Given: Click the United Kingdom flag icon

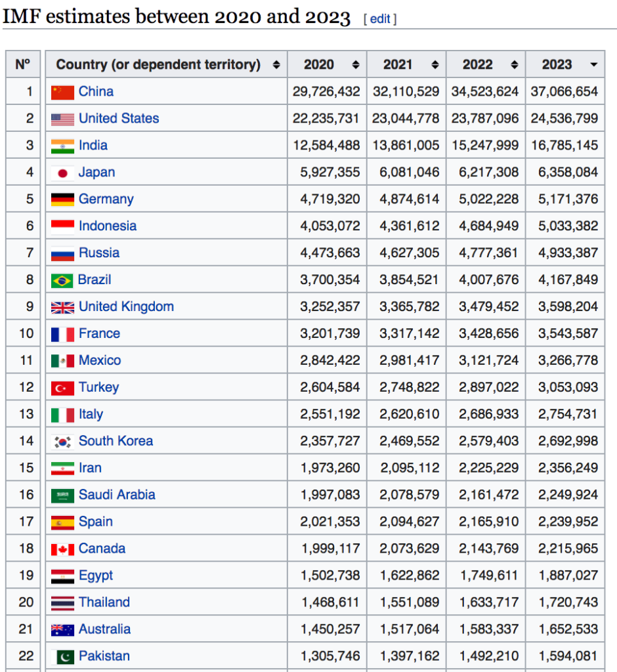Looking at the screenshot, I should click(x=62, y=307).
